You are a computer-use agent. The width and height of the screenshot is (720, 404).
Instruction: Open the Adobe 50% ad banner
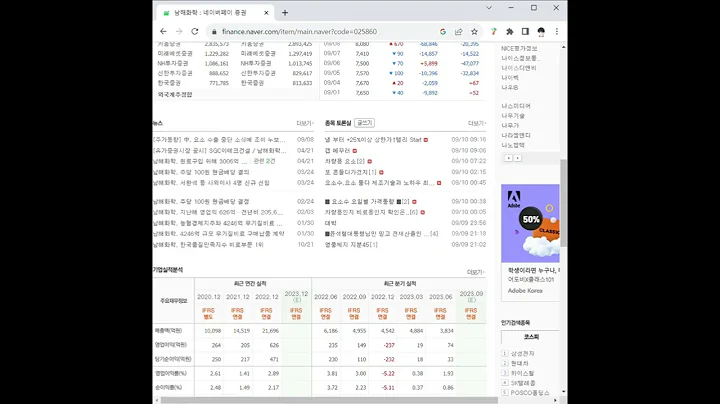point(530,223)
